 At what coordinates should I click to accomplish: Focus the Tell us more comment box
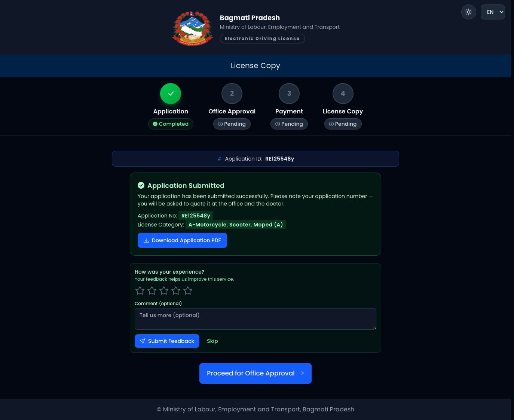point(256,319)
